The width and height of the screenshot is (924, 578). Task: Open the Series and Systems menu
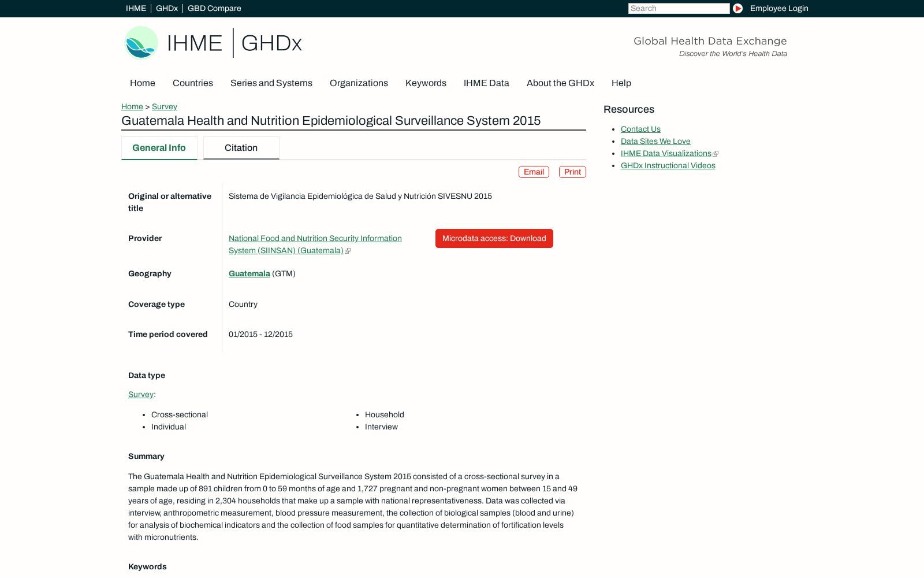pos(271,83)
